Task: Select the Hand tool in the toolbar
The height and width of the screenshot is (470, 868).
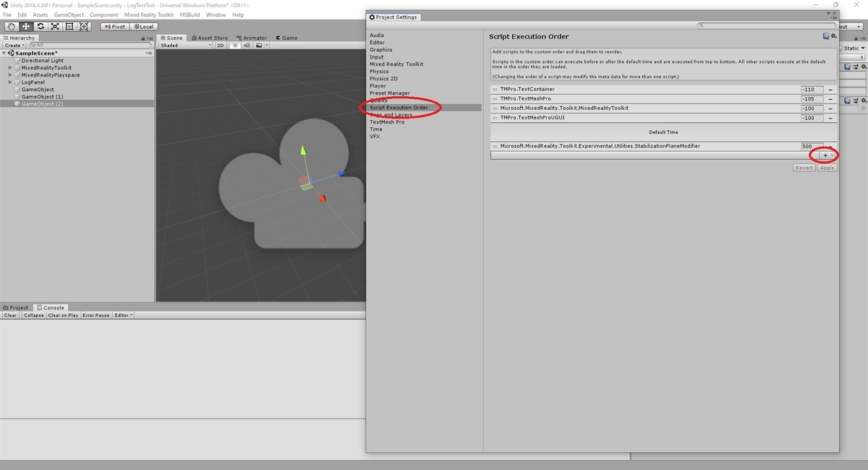Action: (10, 26)
